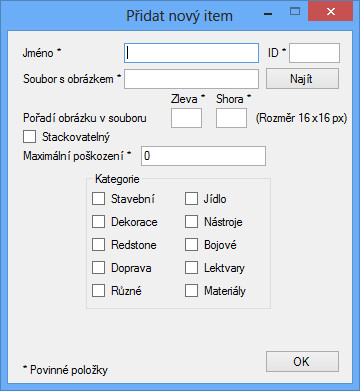Enable the Jídlo category
The width and height of the screenshot is (360, 391).
(191, 199)
